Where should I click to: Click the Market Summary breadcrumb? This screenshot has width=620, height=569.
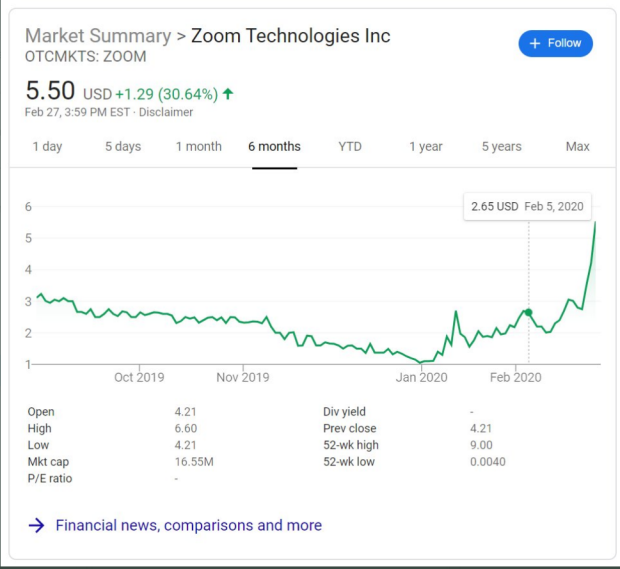(x=98, y=36)
